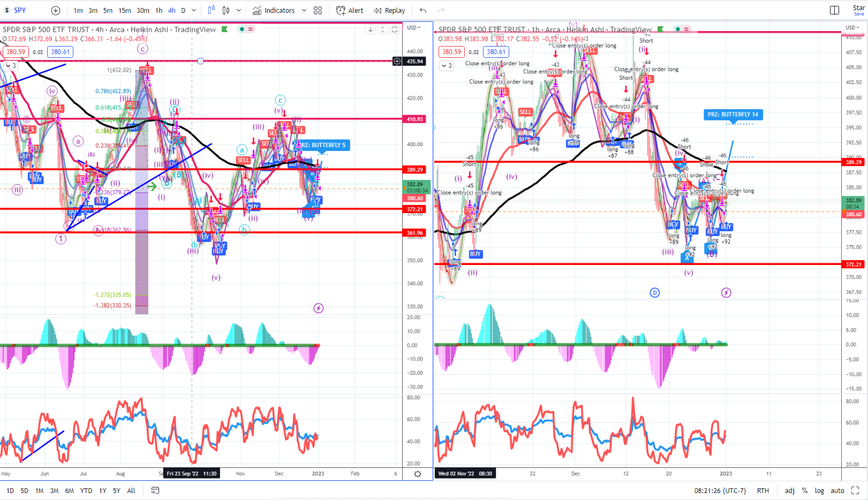This screenshot has height=500, width=868.
Task: Redo the chart action
Action: pyautogui.click(x=441, y=10)
